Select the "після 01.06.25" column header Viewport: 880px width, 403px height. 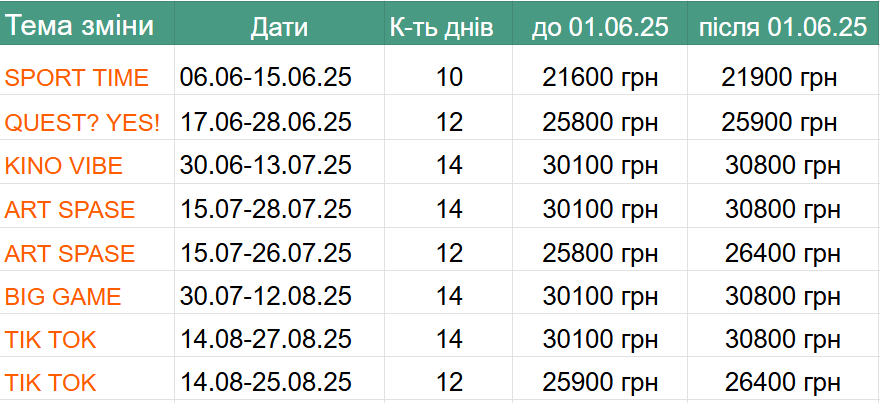tap(782, 27)
